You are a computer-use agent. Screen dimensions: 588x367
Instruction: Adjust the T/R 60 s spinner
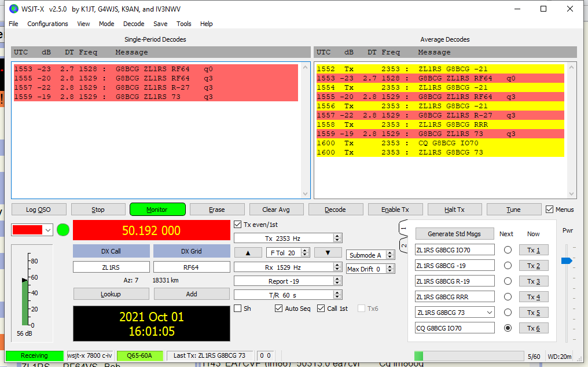(337, 295)
